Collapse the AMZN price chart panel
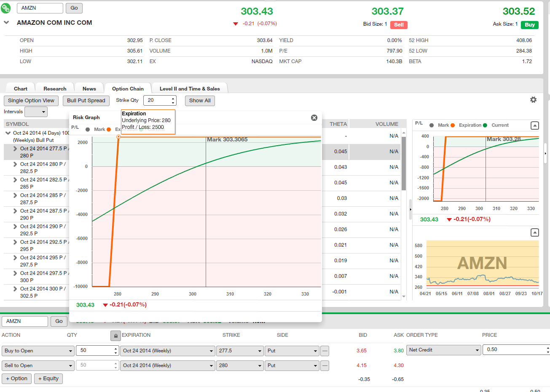Viewport: 550px width, 392px height. click(534, 232)
